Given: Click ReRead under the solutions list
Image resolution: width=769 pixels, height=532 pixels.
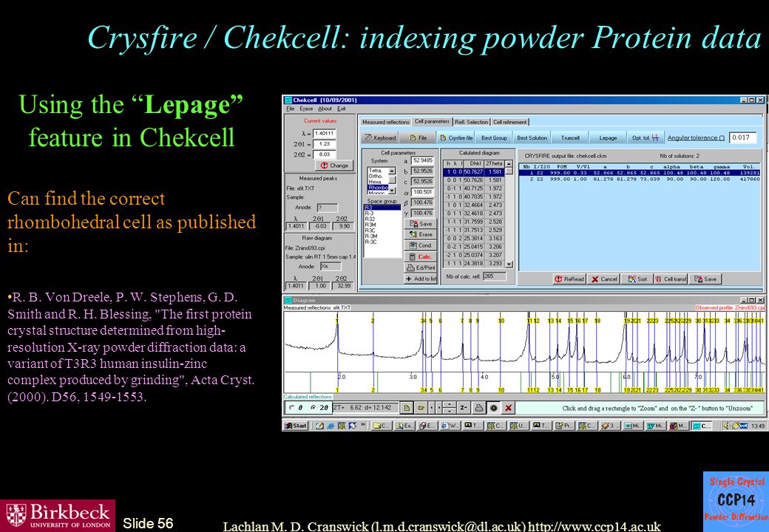Looking at the screenshot, I should tap(569, 279).
